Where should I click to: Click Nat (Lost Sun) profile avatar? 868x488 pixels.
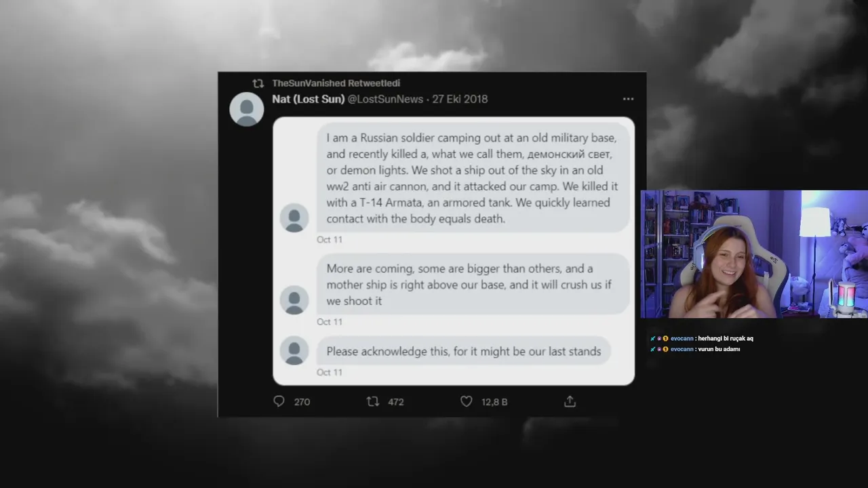pyautogui.click(x=247, y=109)
